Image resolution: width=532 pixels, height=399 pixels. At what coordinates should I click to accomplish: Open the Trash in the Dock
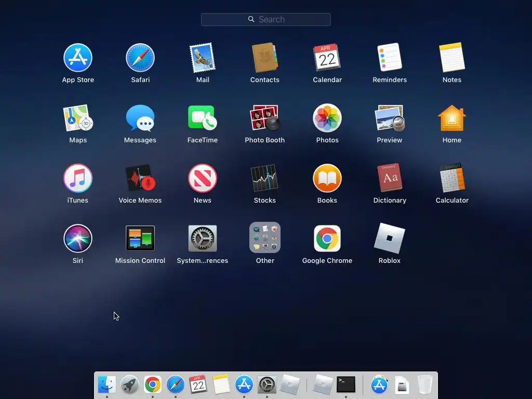425,384
